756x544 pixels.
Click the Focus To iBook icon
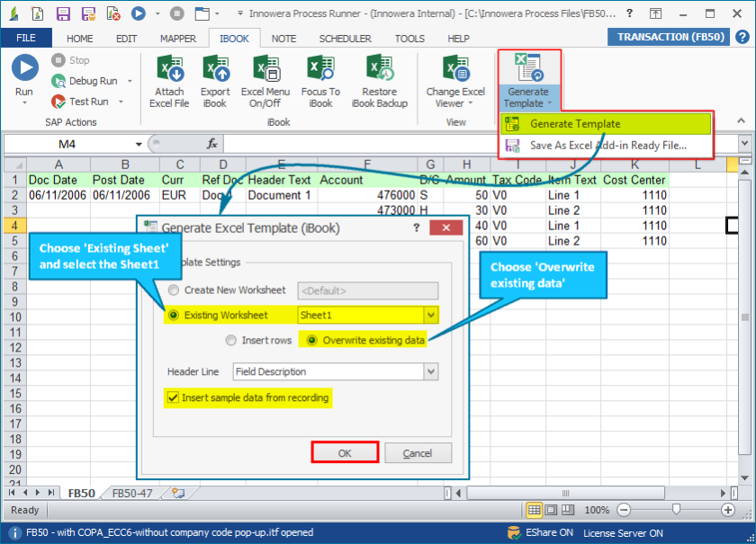pos(320,69)
